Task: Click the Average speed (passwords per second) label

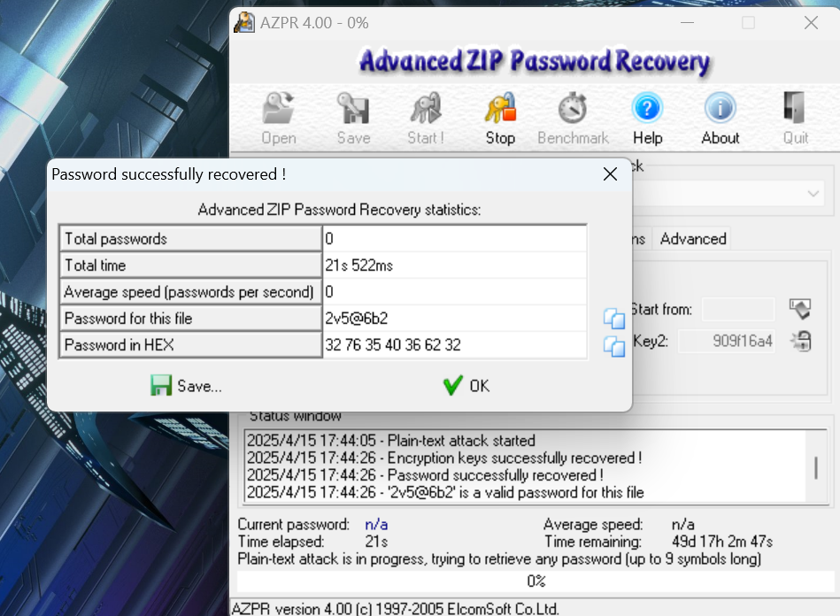Action: (x=190, y=292)
